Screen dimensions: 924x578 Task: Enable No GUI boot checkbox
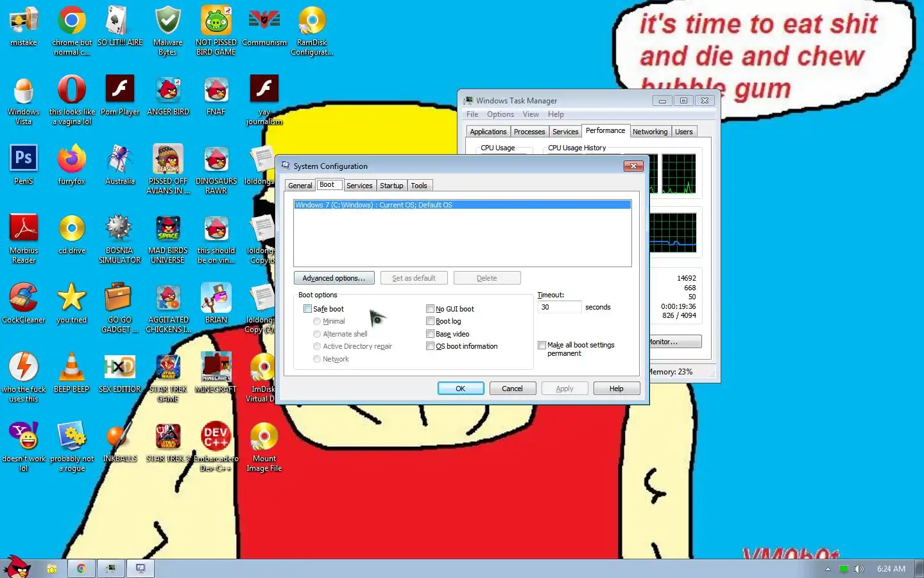430,309
